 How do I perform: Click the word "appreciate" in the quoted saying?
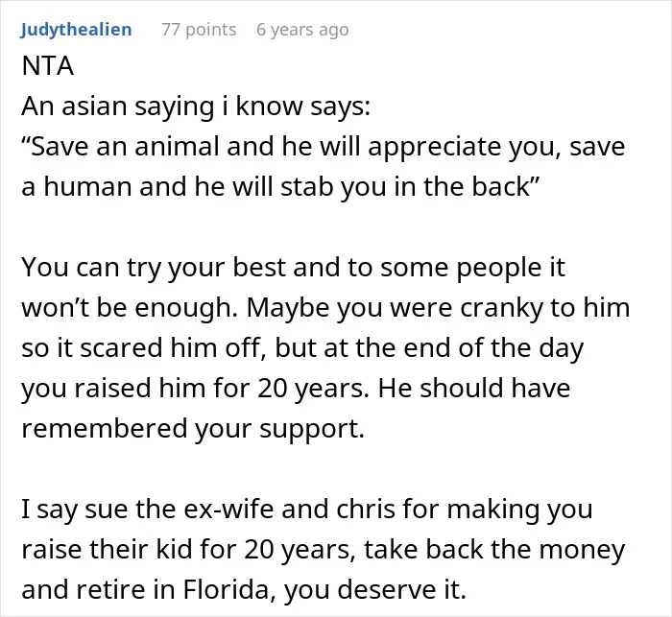434,148
